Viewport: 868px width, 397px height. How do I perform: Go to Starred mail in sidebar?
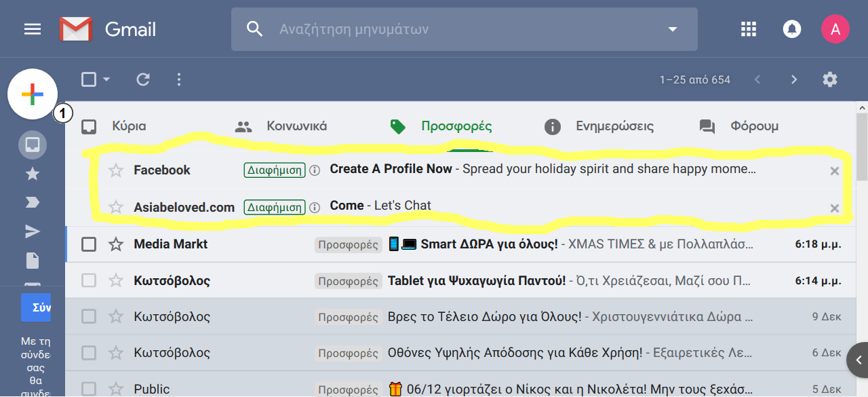click(33, 174)
